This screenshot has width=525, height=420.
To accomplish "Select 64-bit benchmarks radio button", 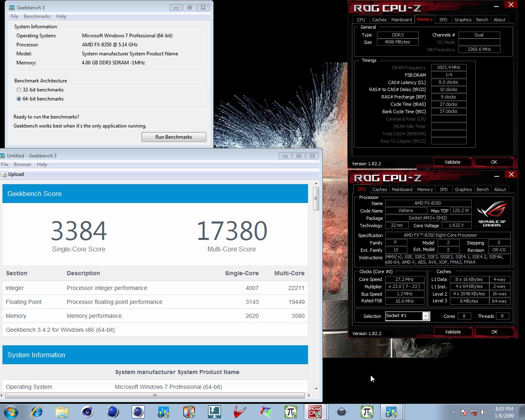I will point(18,99).
